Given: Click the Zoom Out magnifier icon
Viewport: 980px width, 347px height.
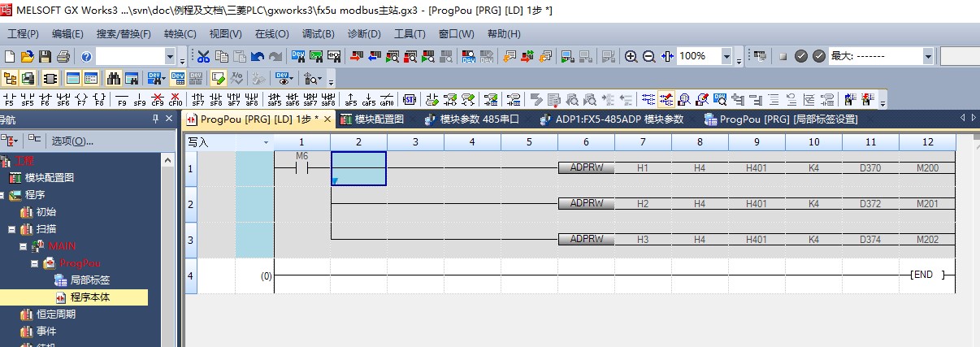Looking at the screenshot, I should click(648, 57).
